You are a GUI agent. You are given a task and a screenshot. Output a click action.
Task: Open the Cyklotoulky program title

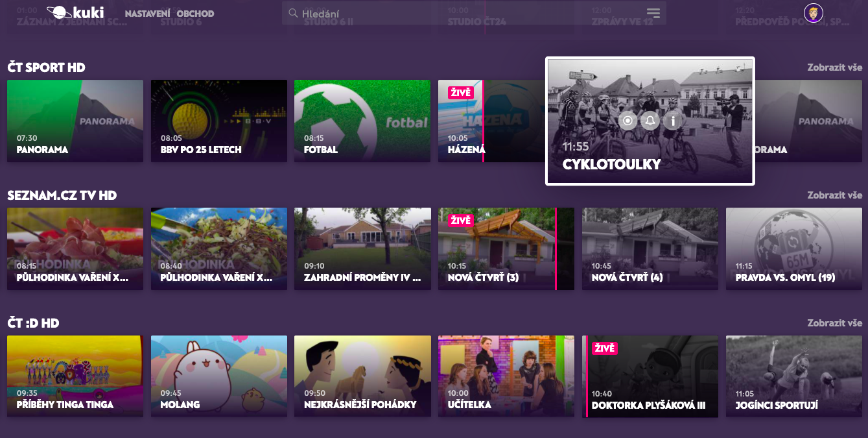point(612,164)
